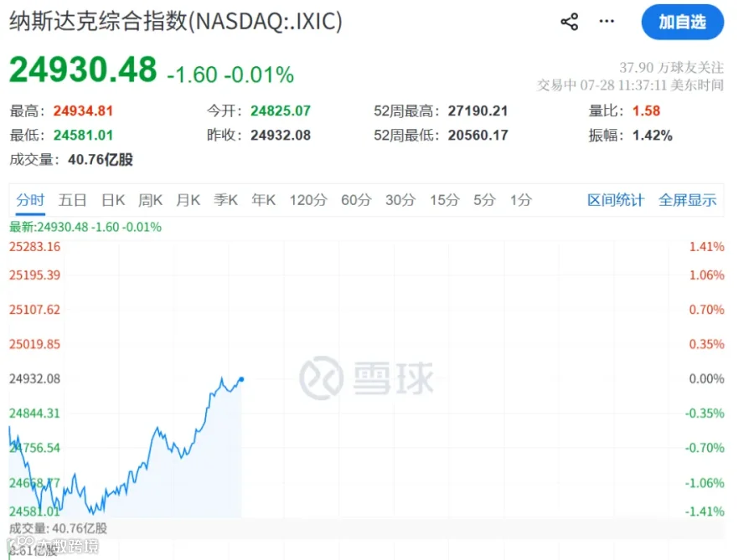Click the 加自选 button
This screenshot has width=754, height=560.
[x=682, y=22]
